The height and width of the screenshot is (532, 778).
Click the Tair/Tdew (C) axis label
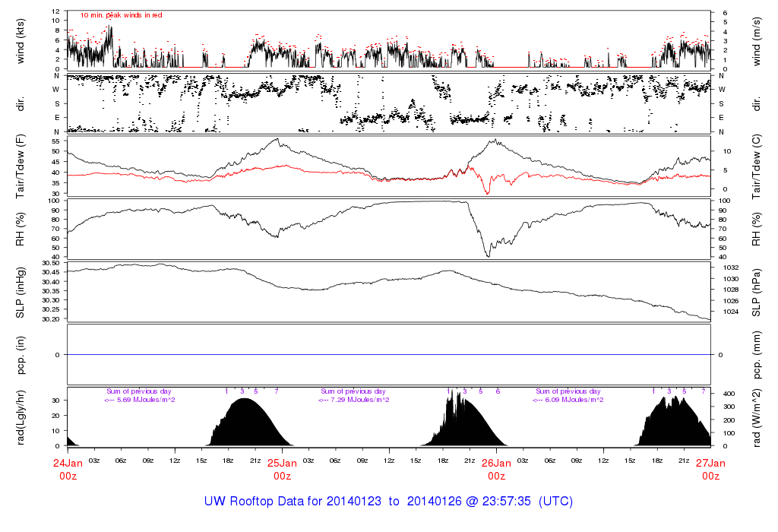757,166
